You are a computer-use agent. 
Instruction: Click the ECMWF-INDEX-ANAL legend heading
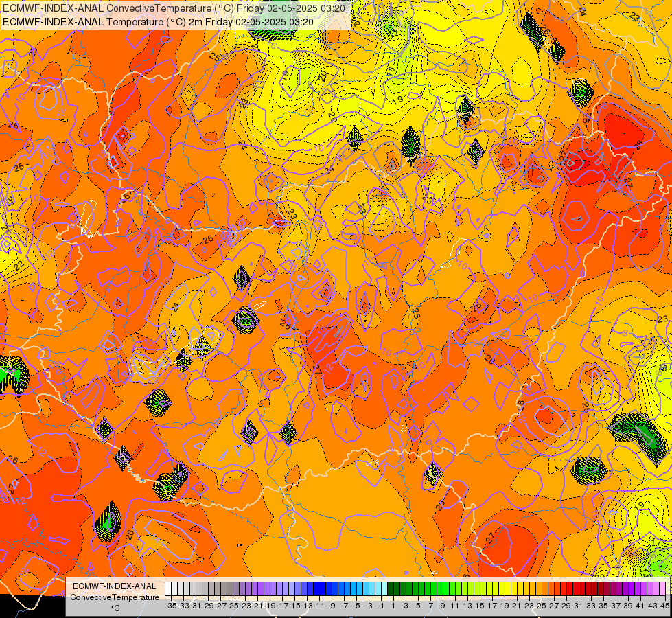pyautogui.click(x=115, y=586)
